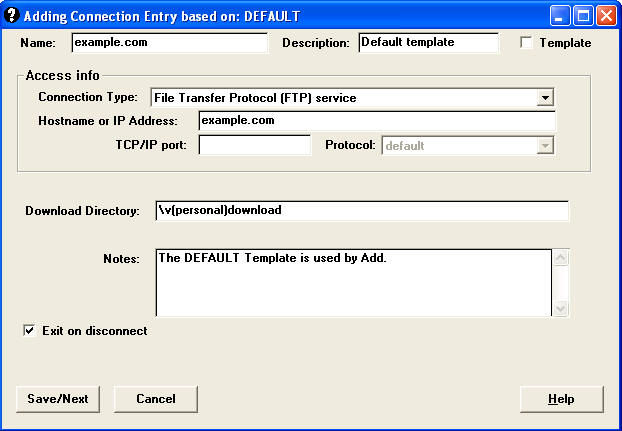This screenshot has height=431, width=622.
Task: Place cursor in the Notes text area
Action: tap(353, 283)
